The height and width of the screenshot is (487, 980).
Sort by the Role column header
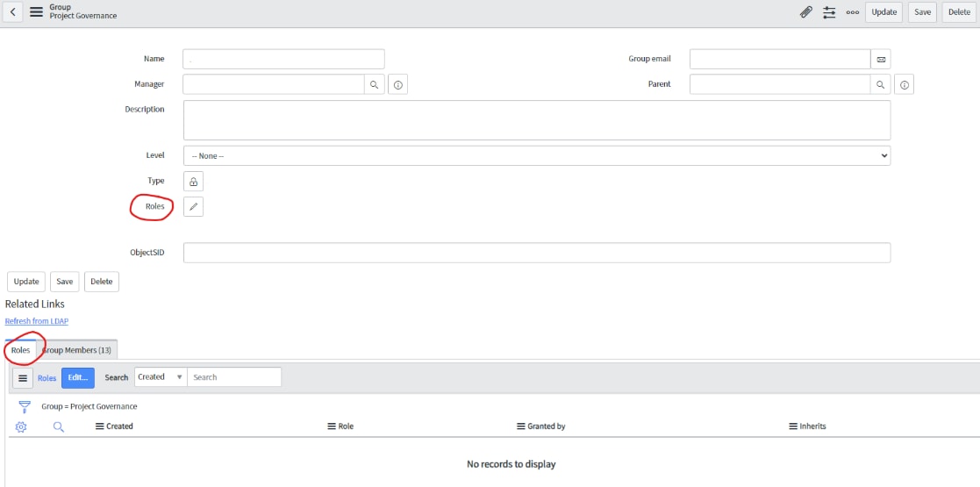(x=346, y=426)
